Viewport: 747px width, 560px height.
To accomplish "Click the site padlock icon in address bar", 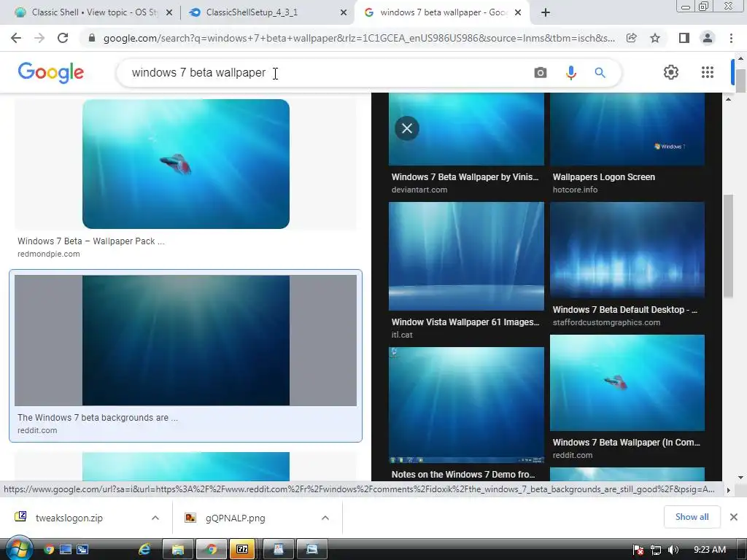I will 92,38.
